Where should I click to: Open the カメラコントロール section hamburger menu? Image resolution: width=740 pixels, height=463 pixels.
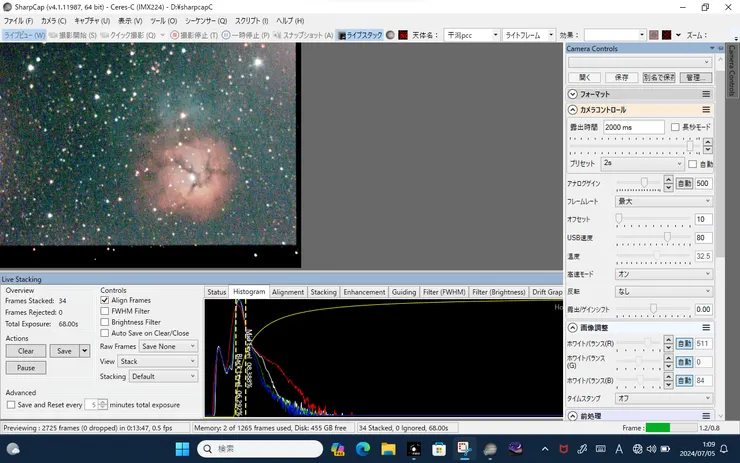coord(706,110)
